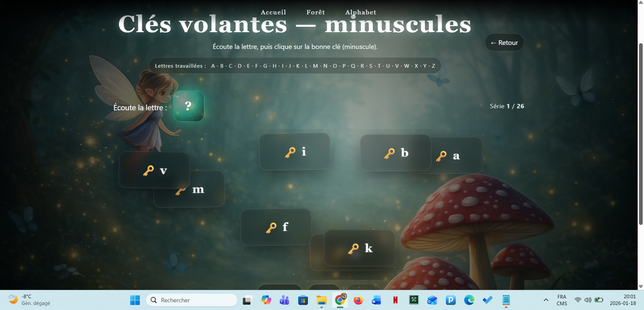This screenshot has height=310, width=644.
Task: Select the flying key labeled i
Action: (294, 152)
